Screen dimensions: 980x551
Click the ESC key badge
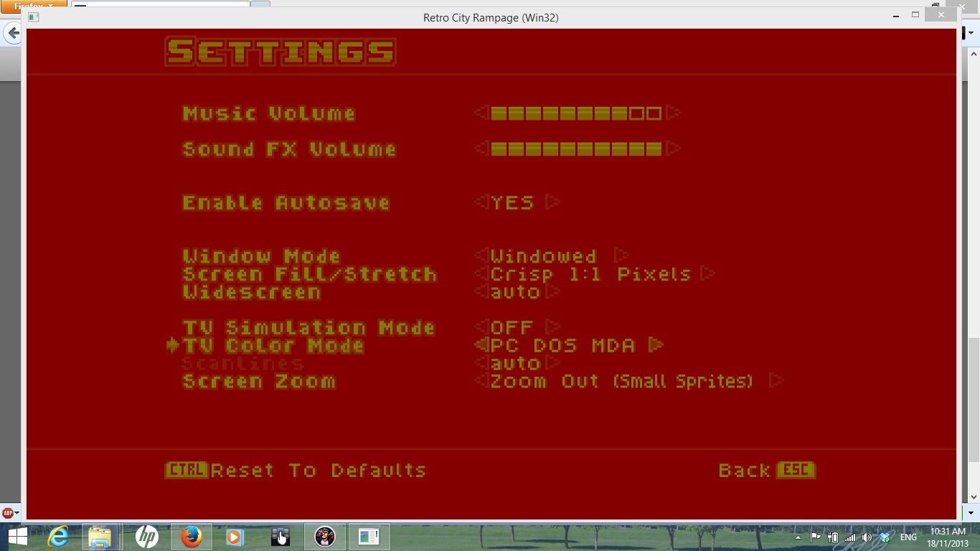[796, 470]
